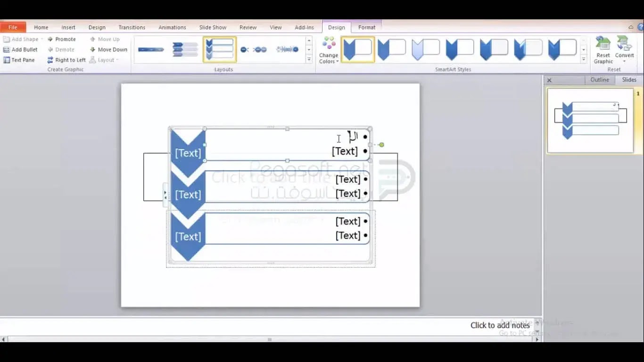644x362 pixels.
Task: Open PowerPoint Help icon
Action: (640, 27)
